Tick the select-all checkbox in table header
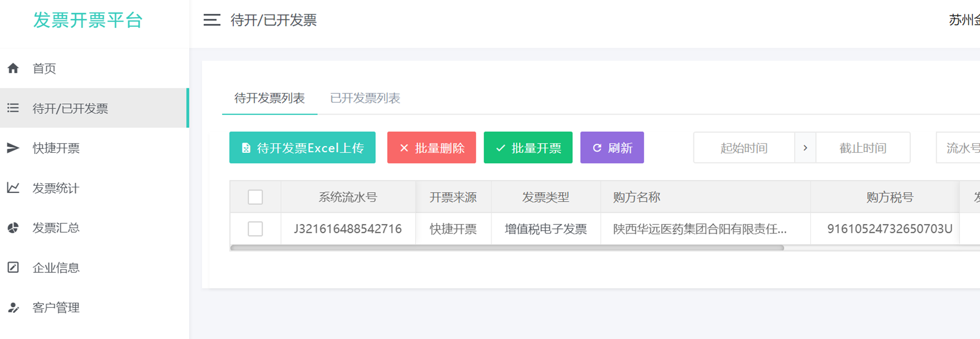980x339 pixels. (255, 197)
